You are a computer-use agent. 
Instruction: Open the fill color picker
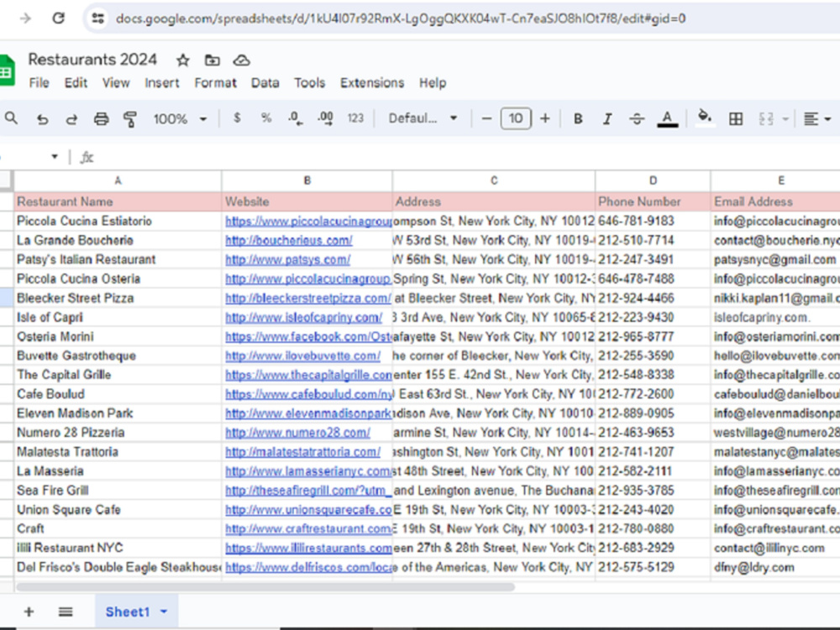pos(705,118)
